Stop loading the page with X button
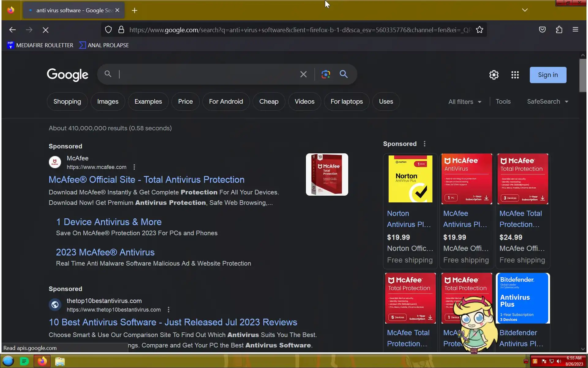 pyautogui.click(x=45, y=30)
